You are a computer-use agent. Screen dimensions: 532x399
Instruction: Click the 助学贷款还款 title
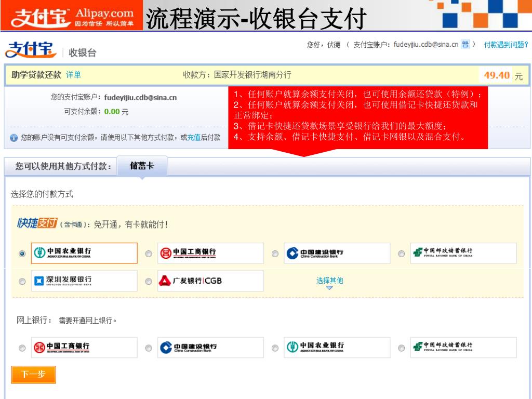(x=36, y=75)
